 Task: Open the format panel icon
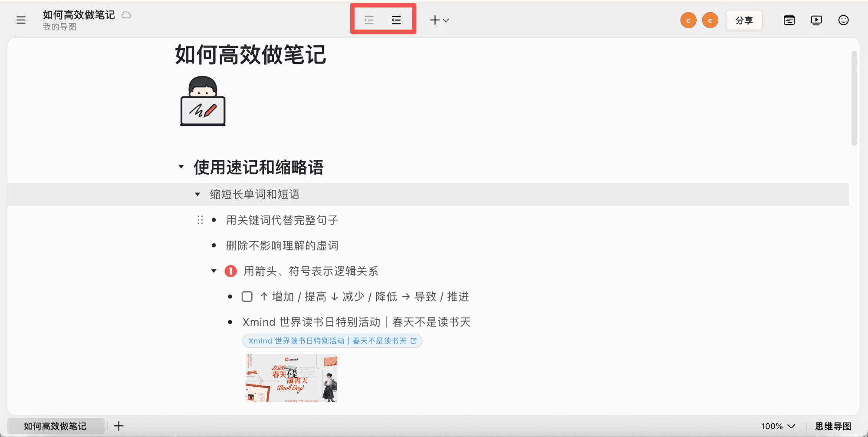point(789,20)
